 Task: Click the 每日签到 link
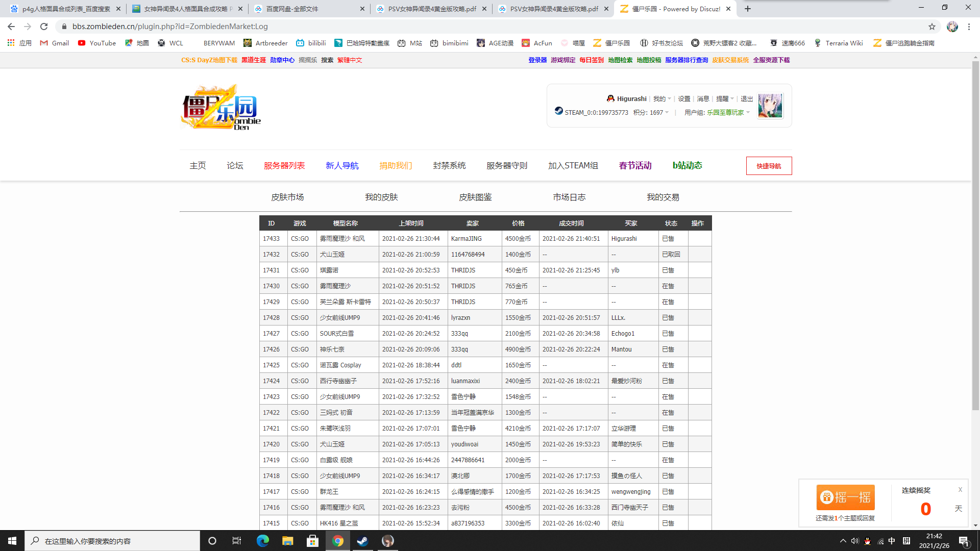(x=591, y=60)
